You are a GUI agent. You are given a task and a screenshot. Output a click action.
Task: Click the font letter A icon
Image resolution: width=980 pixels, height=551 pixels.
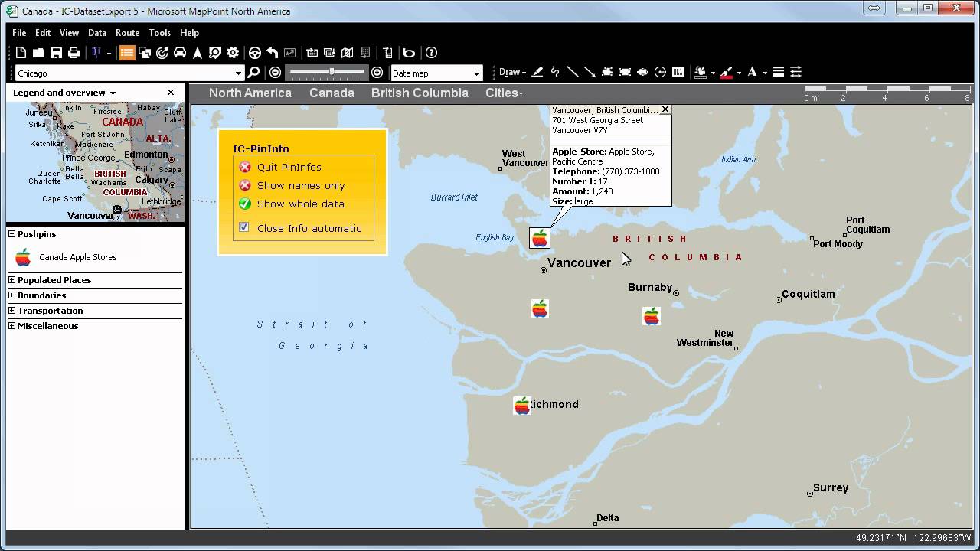[x=753, y=72]
